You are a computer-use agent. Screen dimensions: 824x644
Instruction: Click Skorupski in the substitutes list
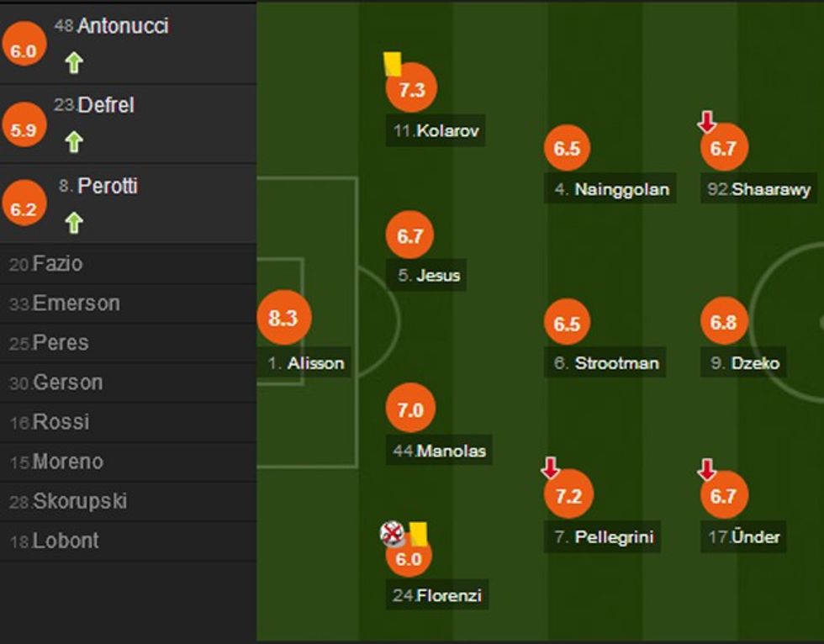pos(80,502)
